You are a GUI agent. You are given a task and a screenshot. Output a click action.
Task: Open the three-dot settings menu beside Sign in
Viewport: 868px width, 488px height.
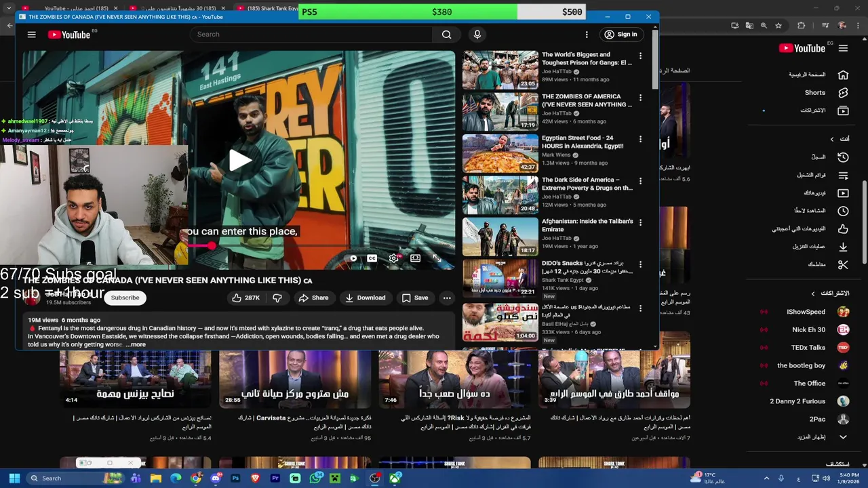click(587, 35)
